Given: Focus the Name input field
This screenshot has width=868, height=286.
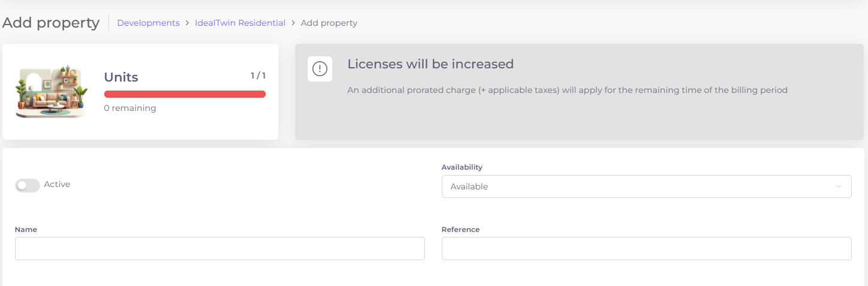Looking at the screenshot, I should point(220,248).
